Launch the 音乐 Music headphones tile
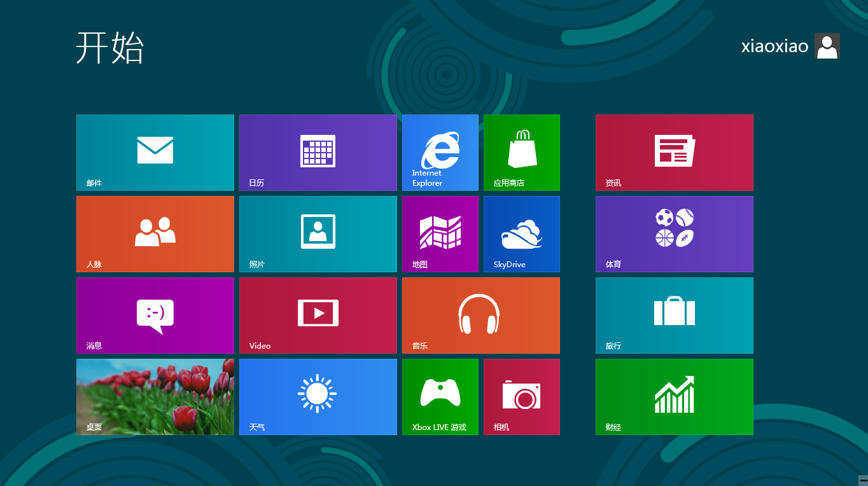 point(481,316)
